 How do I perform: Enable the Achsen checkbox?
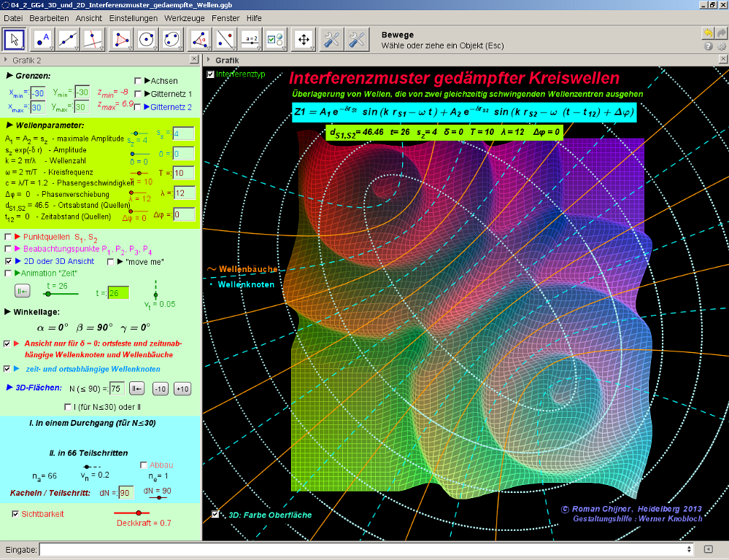138,81
